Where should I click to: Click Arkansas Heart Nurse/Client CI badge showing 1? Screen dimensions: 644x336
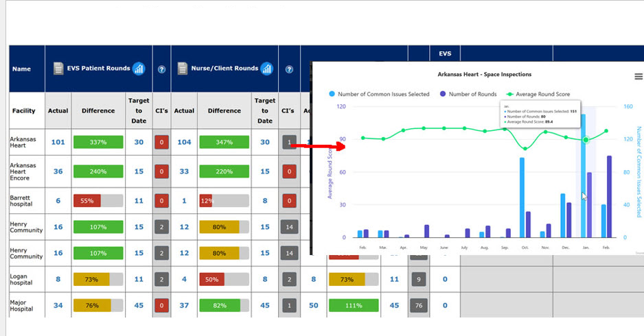tap(289, 142)
